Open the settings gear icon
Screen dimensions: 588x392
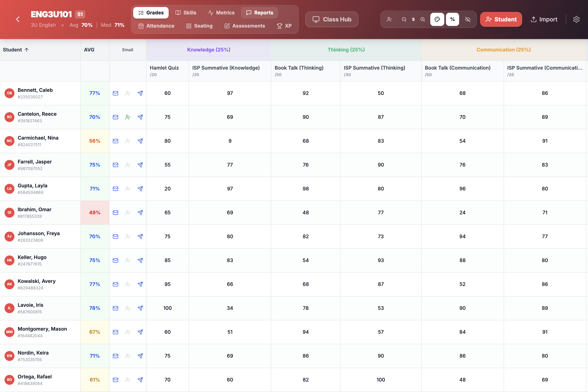point(576,19)
